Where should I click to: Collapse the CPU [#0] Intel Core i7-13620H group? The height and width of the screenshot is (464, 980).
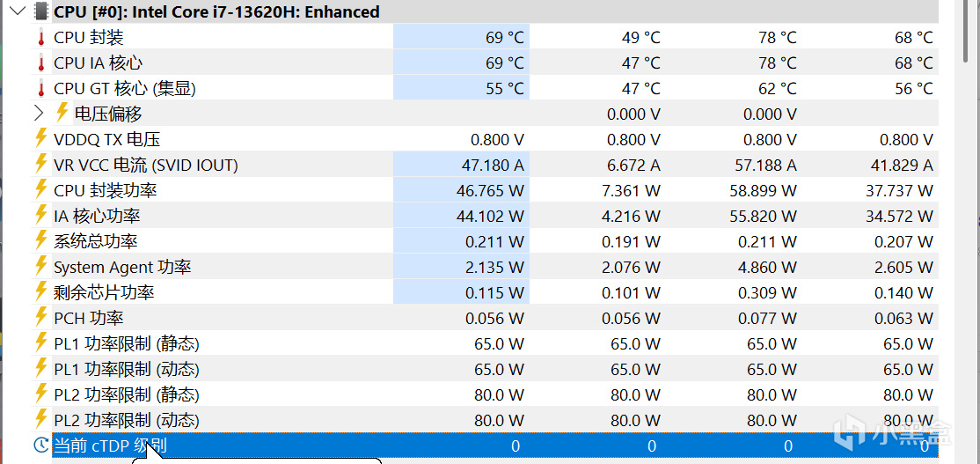[18, 11]
